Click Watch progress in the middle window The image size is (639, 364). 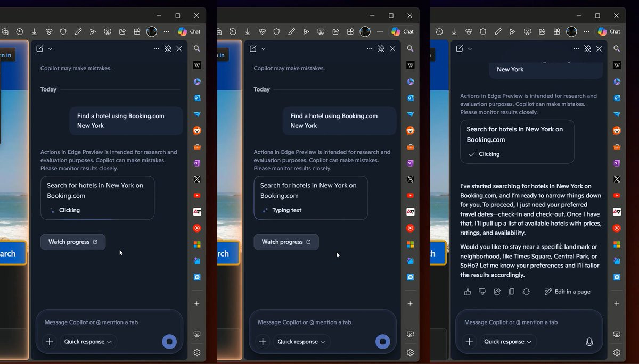(286, 242)
